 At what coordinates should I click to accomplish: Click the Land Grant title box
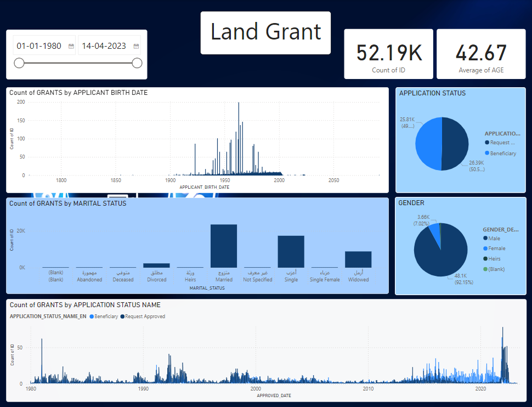[265, 33]
